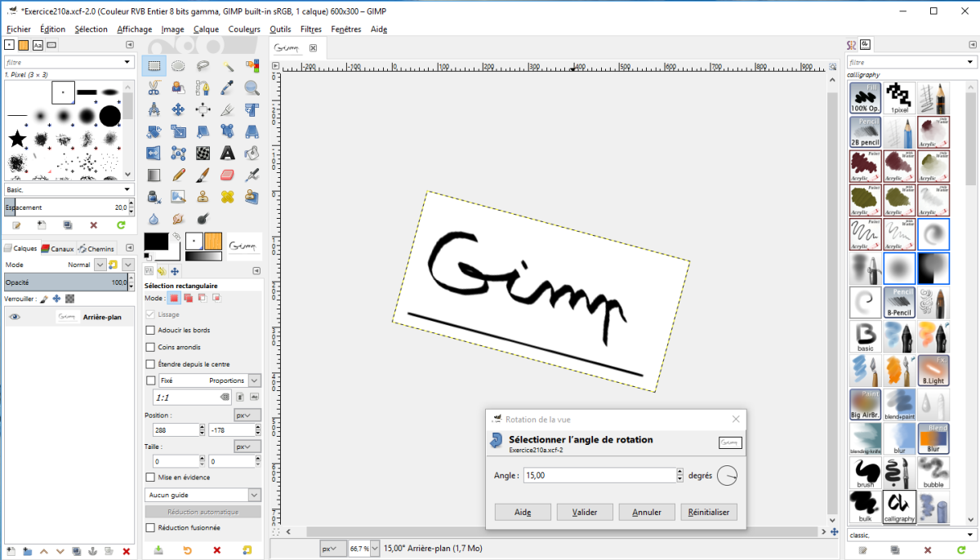Click Aide in rotation dialog
Image resolution: width=980 pixels, height=560 pixels.
(523, 512)
